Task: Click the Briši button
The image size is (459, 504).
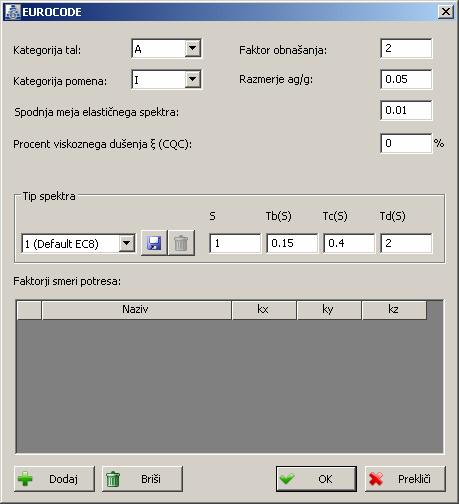Action: tap(142, 479)
